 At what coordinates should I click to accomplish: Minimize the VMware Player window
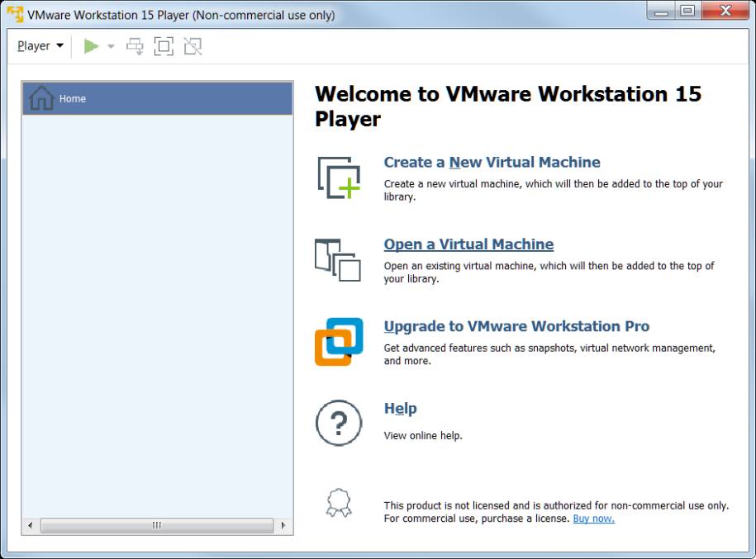[662, 11]
